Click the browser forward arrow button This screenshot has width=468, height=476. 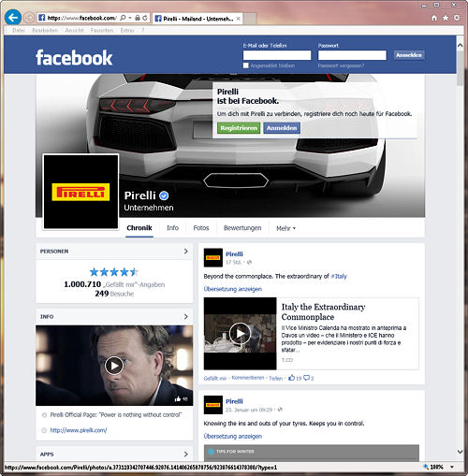[29, 18]
